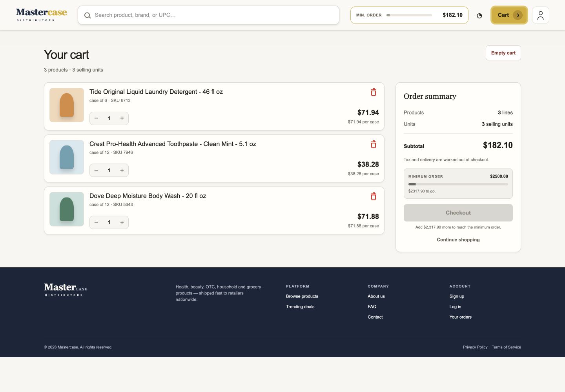Follow the Continue shopping link
The width and height of the screenshot is (565, 392).
(x=458, y=240)
